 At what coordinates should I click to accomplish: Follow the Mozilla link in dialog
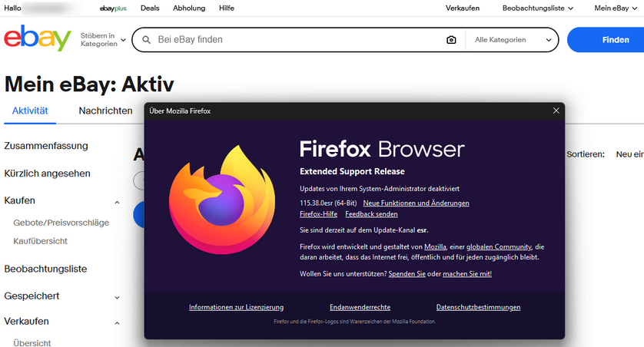tap(435, 247)
